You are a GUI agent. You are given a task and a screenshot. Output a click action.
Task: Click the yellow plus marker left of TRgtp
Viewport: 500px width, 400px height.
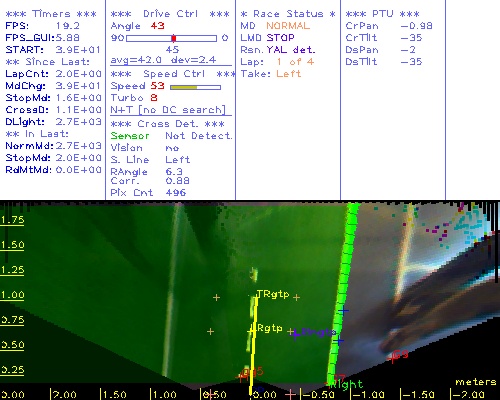tap(216, 297)
